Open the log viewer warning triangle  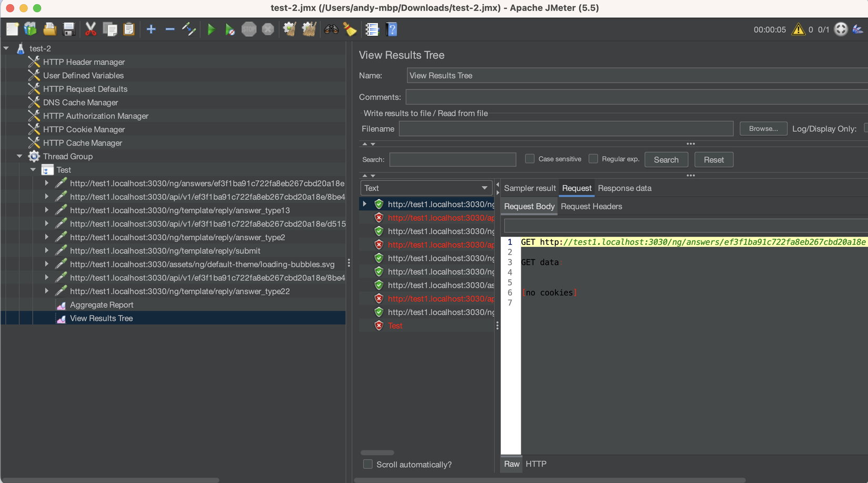(x=799, y=29)
